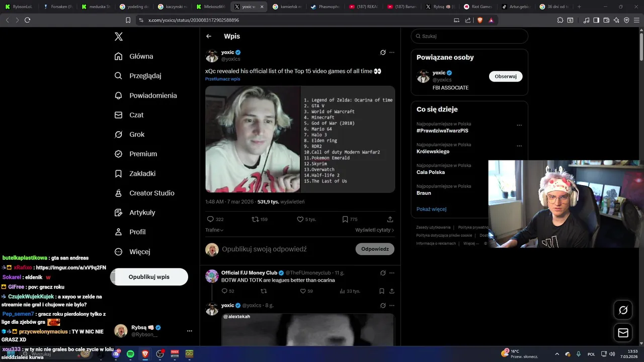Click Opublikuj wpis button

[x=149, y=277]
